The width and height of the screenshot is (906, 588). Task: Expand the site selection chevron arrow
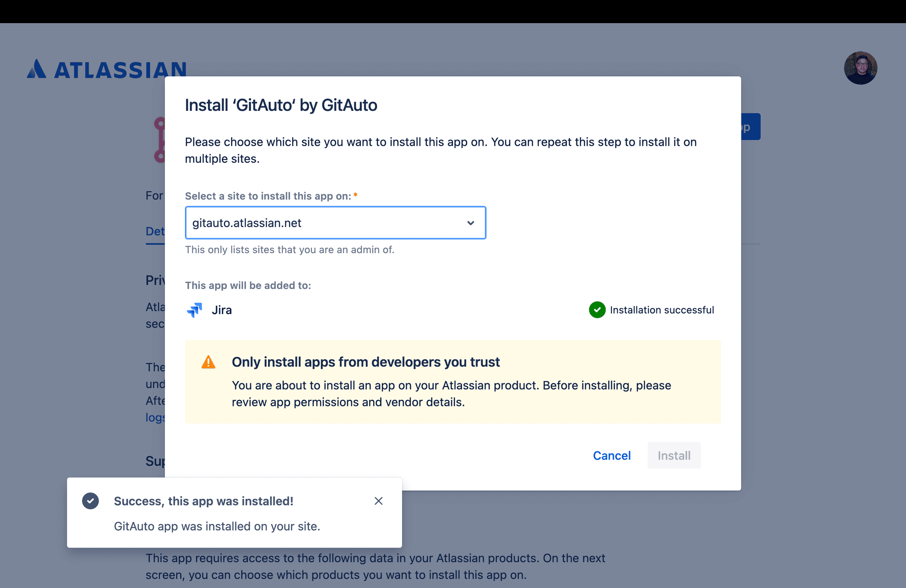[470, 223]
